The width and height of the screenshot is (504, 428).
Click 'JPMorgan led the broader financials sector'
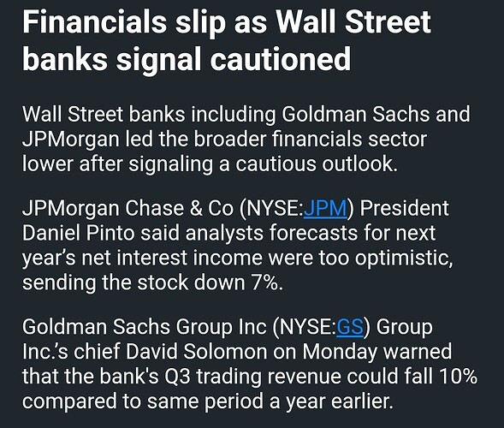(x=224, y=140)
